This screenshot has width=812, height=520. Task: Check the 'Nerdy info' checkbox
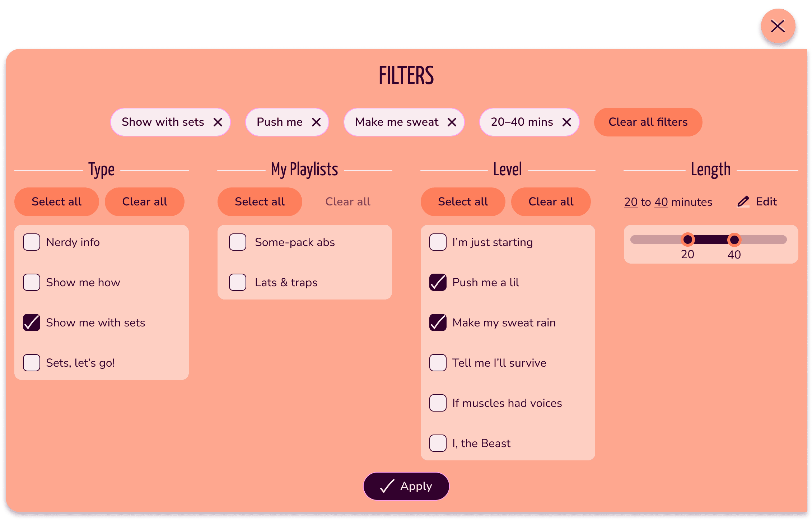[32, 242]
